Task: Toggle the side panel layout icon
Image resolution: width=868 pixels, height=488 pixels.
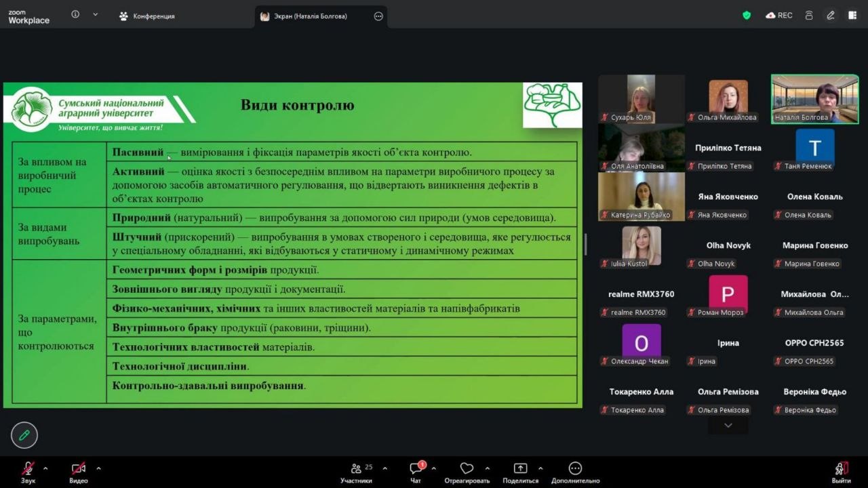Action: 852,16
